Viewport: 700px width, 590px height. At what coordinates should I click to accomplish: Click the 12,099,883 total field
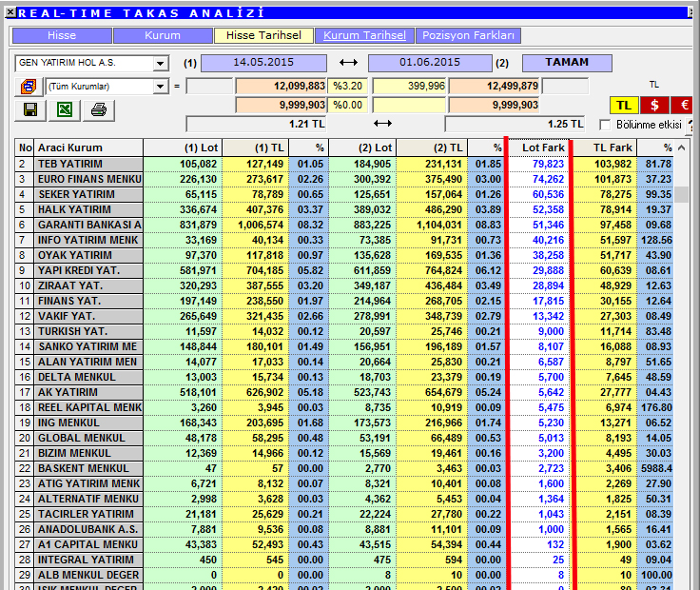point(282,86)
